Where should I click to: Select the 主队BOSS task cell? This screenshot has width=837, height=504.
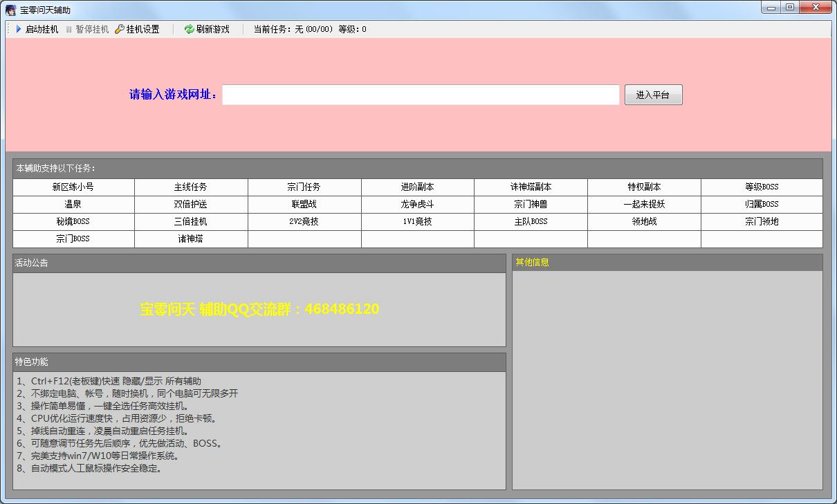pos(531,222)
